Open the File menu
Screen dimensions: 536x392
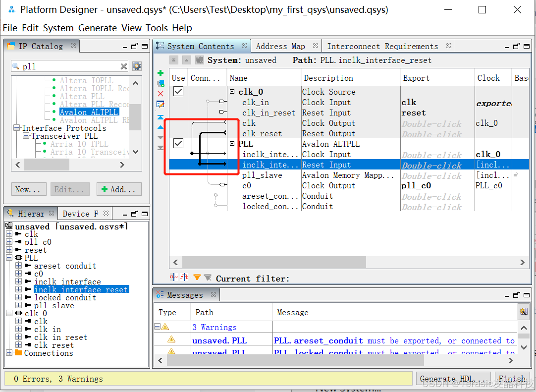pos(10,28)
